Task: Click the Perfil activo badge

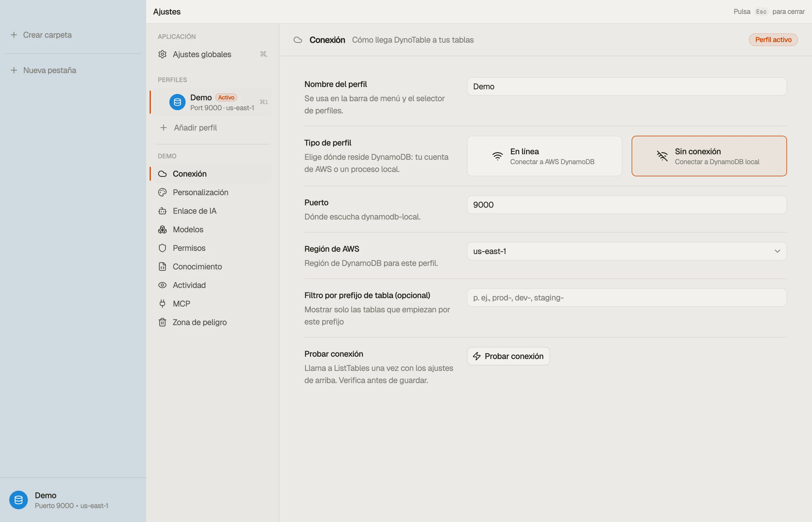Action: pos(773,40)
